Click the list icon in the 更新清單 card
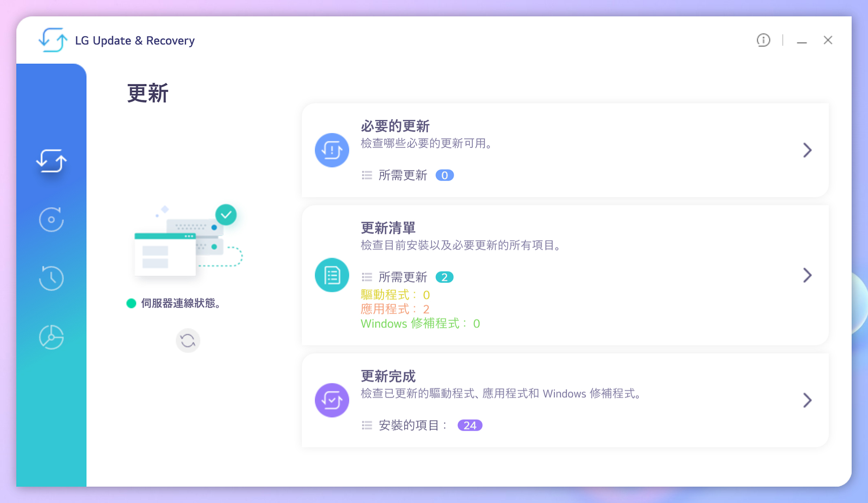The width and height of the screenshot is (868, 503). click(x=367, y=277)
